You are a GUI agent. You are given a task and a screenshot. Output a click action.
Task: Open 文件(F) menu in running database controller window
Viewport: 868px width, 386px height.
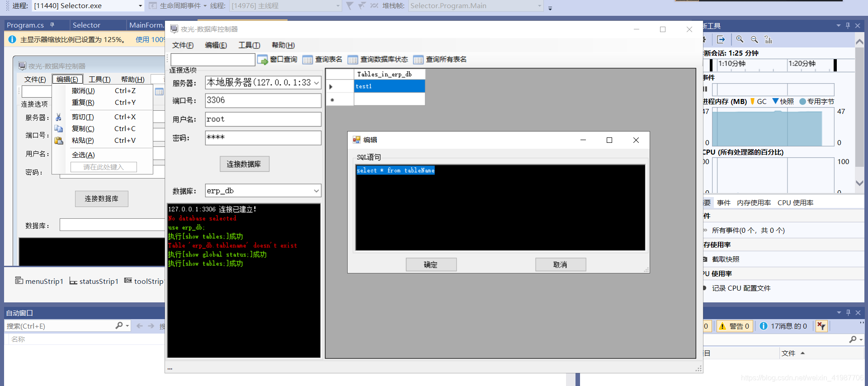pyautogui.click(x=183, y=45)
